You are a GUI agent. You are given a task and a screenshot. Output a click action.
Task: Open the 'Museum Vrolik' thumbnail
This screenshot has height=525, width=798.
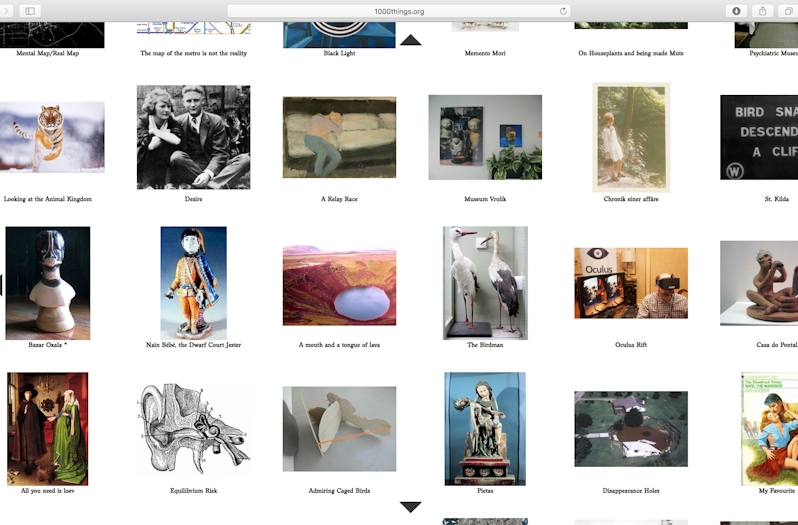pyautogui.click(x=485, y=137)
